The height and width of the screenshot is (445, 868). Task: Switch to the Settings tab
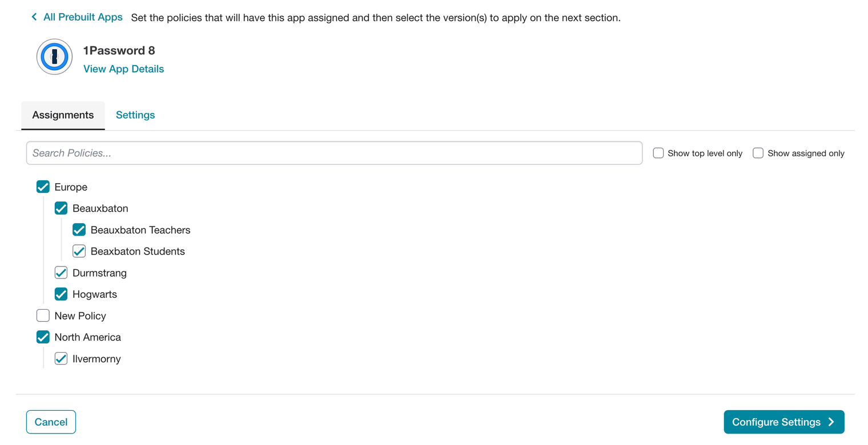coord(135,115)
